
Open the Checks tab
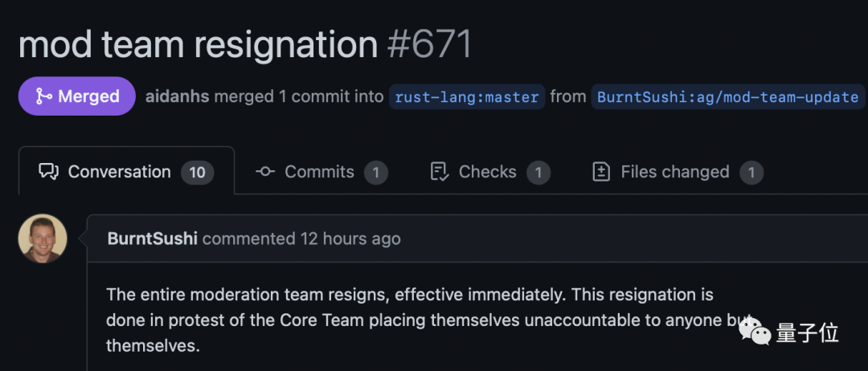[x=487, y=172]
